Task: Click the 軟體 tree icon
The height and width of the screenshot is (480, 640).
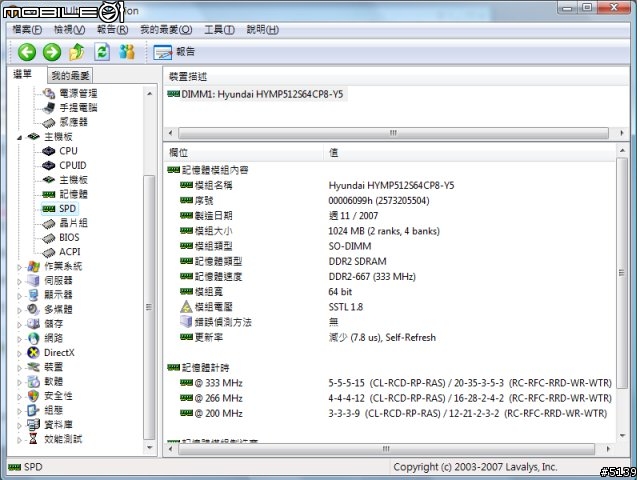Action: coord(33,382)
